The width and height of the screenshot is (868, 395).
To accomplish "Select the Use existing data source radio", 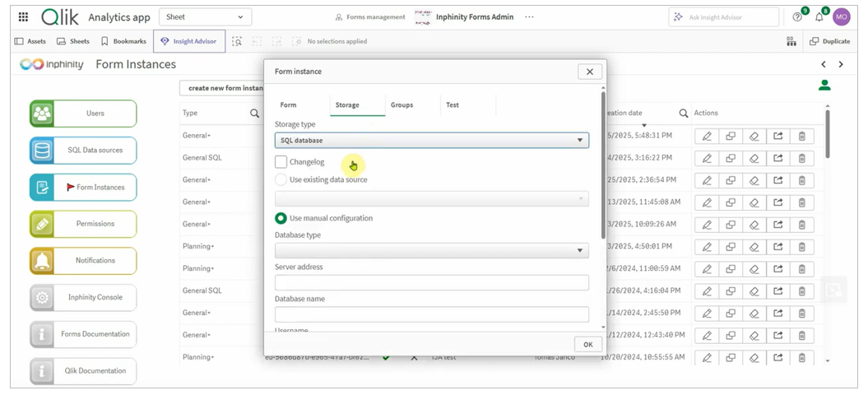I will click(281, 179).
